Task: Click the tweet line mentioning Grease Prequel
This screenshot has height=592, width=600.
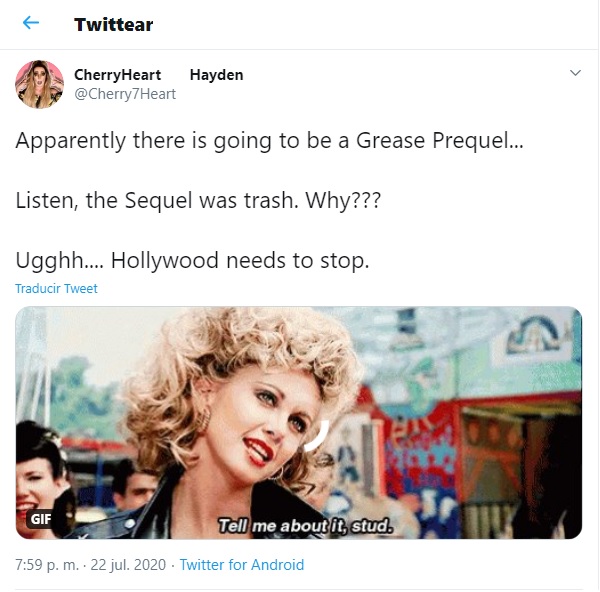Action: pyautogui.click(x=269, y=141)
